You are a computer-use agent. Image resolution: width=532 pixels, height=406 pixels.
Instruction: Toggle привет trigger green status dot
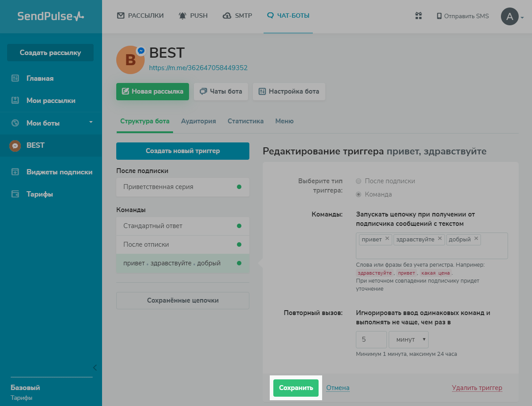point(239,263)
